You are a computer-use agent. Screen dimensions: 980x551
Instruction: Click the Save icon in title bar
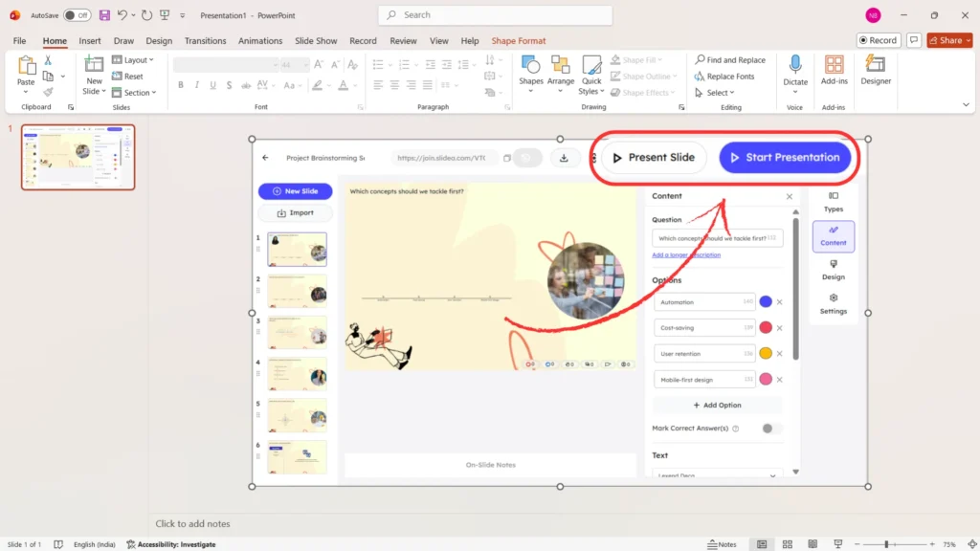click(103, 15)
